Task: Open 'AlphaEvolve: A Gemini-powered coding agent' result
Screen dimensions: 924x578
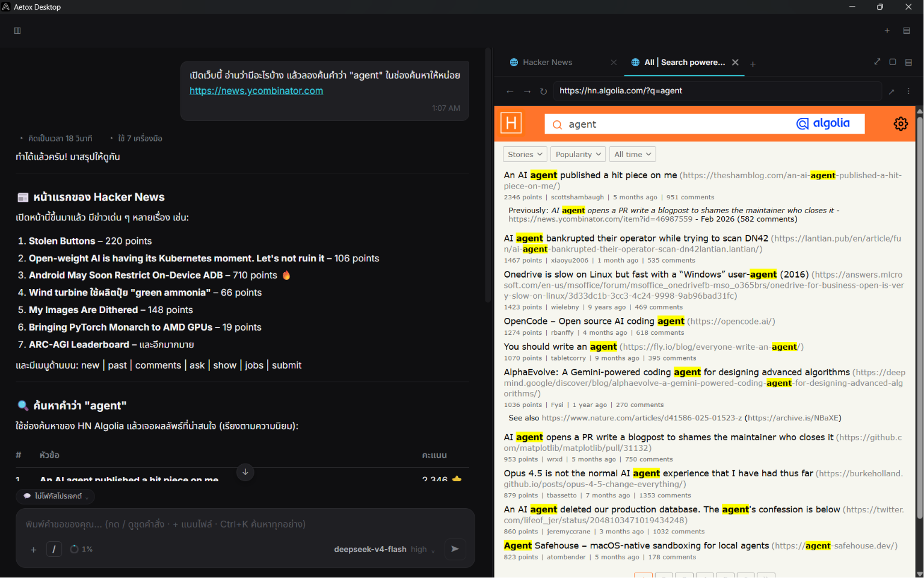Action: 677,372
